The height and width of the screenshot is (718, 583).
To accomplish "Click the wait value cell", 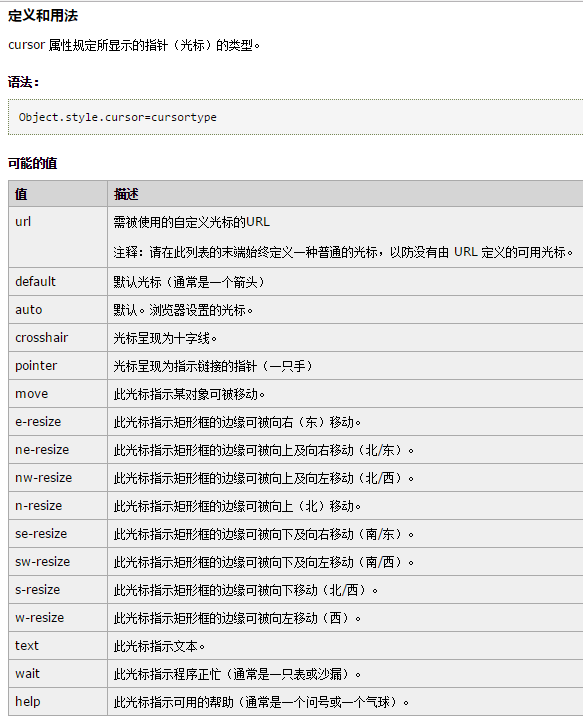I will click(58, 674).
